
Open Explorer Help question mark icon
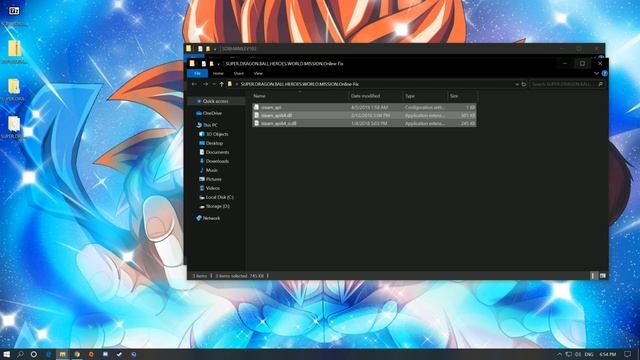pyautogui.click(x=604, y=73)
